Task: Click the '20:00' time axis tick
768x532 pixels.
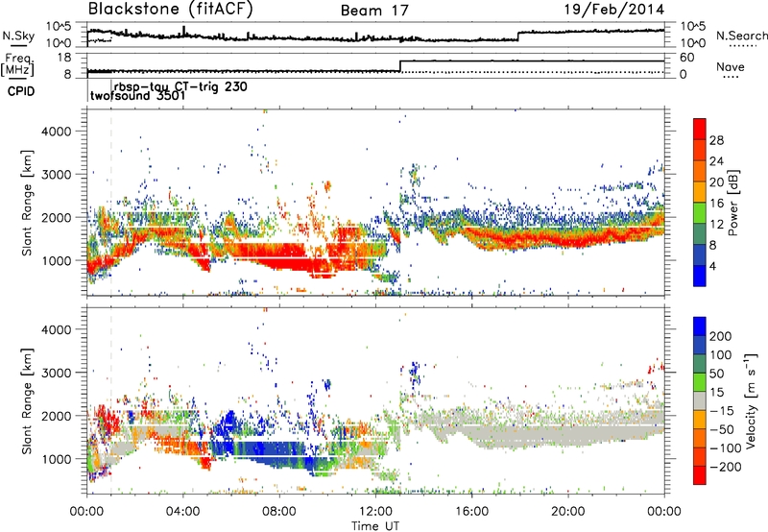Action: [x=568, y=512]
